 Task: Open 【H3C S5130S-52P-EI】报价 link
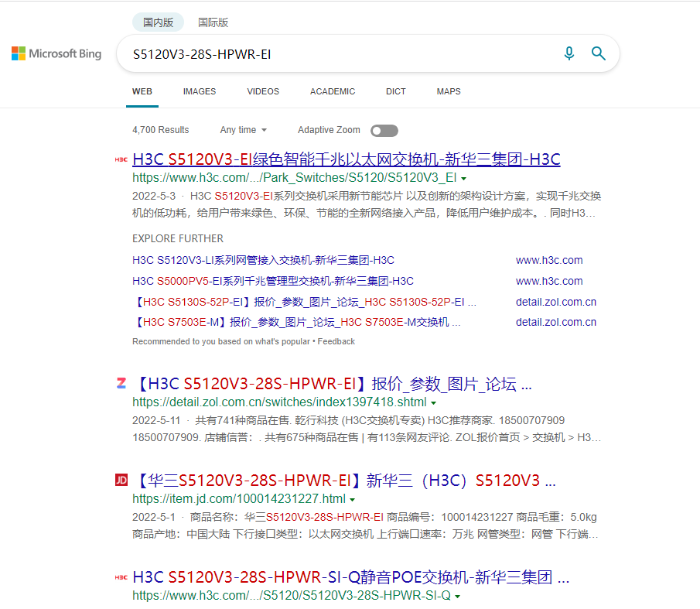click(305, 302)
